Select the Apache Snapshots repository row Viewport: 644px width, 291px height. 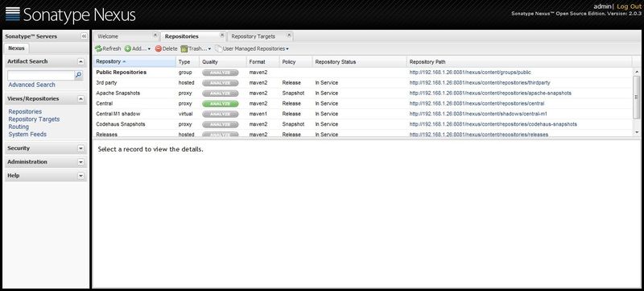[363, 94]
